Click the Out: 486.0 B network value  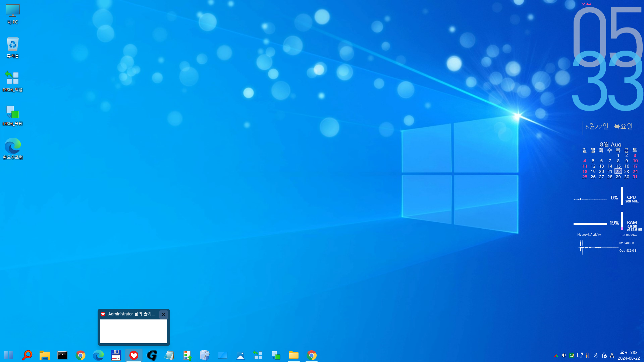coord(628,251)
